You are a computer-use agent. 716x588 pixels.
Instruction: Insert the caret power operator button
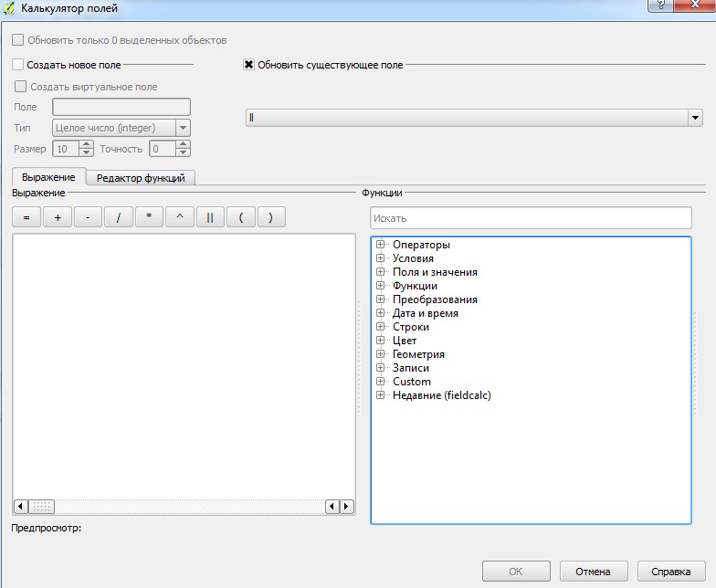(180, 217)
